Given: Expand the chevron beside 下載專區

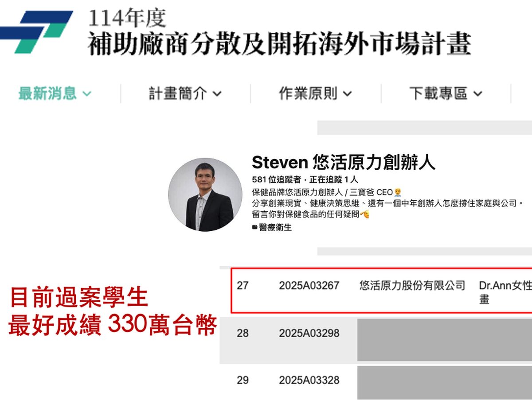Looking at the screenshot, I should point(477,94).
